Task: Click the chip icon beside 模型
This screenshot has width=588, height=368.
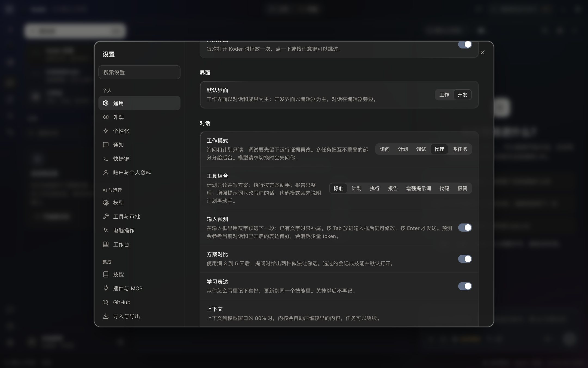Action: coord(106,203)
